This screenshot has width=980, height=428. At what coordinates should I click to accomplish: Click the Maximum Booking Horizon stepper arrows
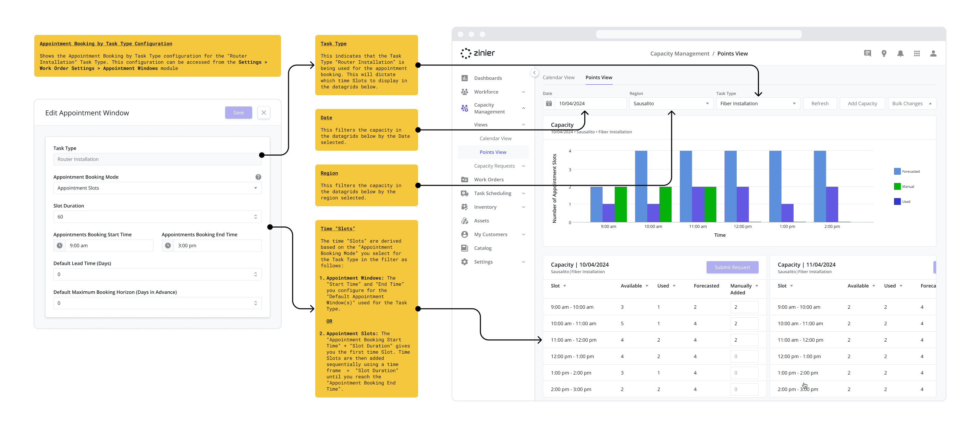pos(255,303)
